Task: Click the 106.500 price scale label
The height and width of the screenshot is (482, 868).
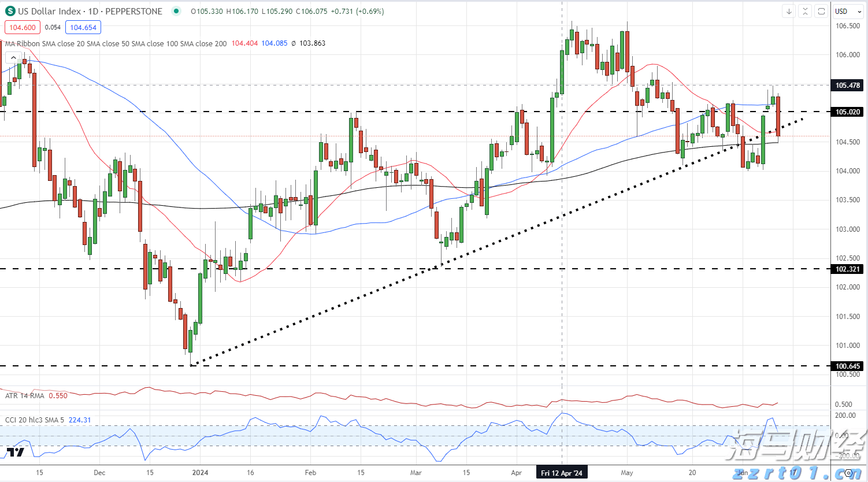Action: point(848,26)
